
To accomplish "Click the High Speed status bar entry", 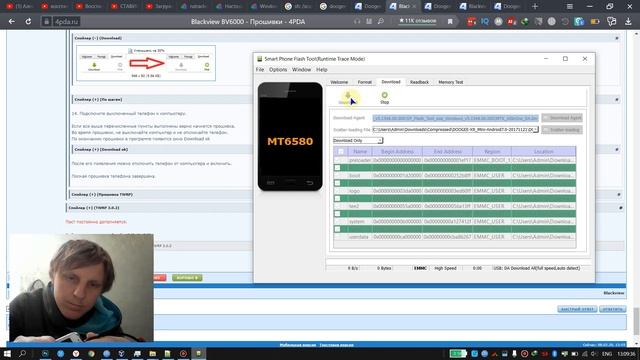I will (x=445, y=268).
